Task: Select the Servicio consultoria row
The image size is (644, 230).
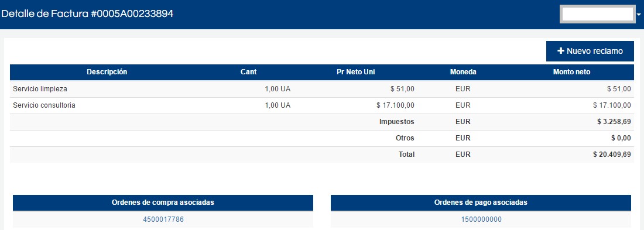Action: click(322, 105)
